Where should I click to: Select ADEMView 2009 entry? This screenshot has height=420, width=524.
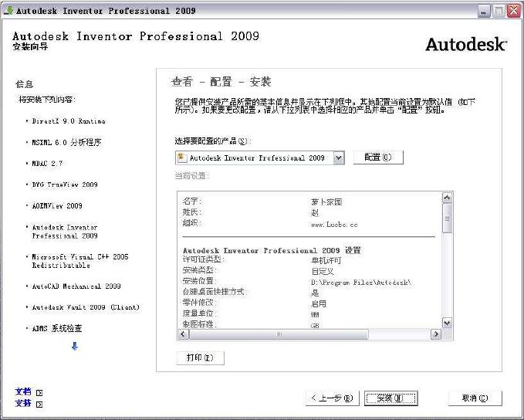pyautogui.click(x=57, y=206)
